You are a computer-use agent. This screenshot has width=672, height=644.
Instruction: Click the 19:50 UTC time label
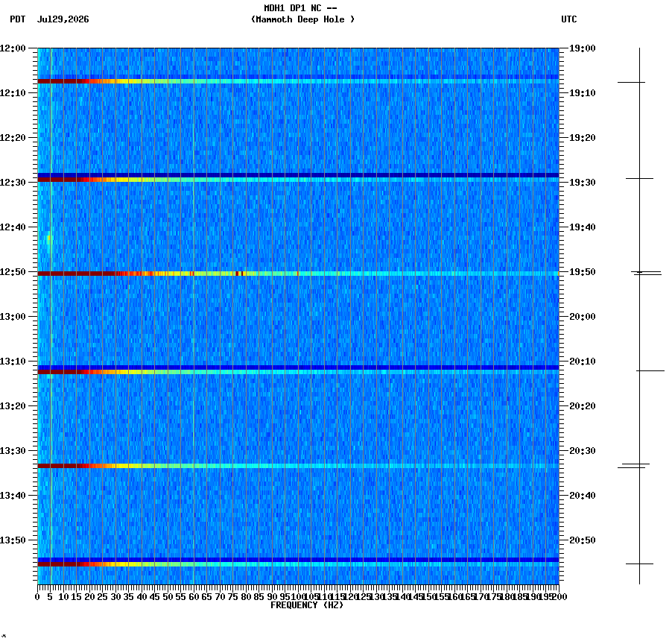[x=583, y=272]
